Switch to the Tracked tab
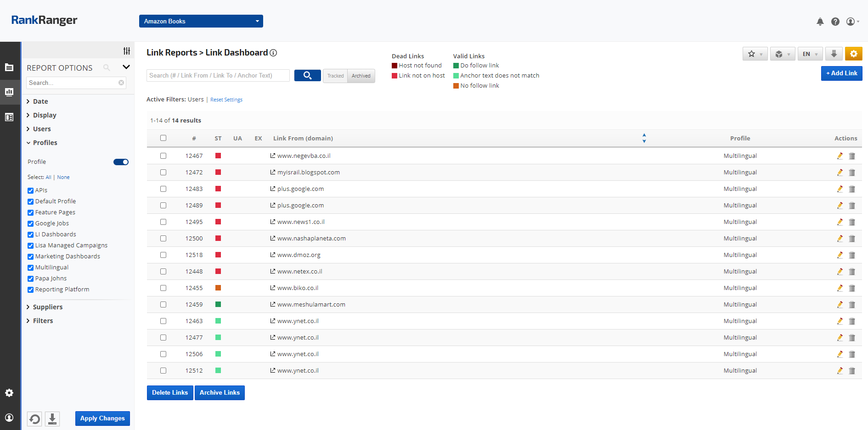 (335, 76)
